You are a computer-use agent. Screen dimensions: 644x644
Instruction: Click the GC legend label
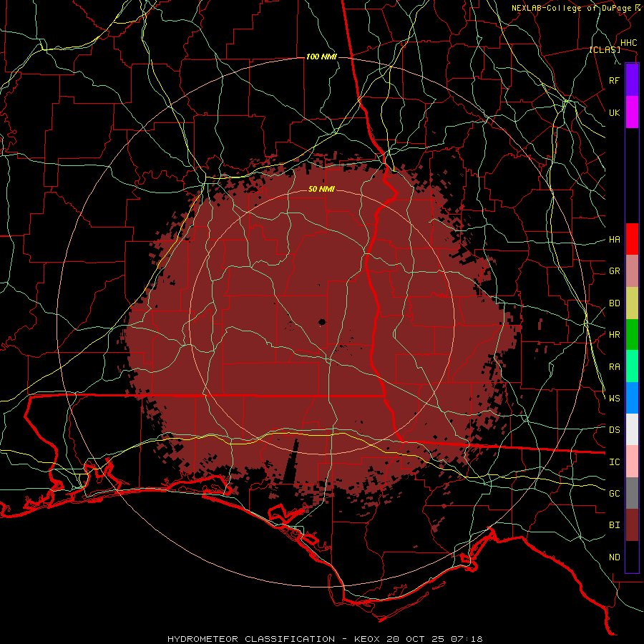click(x=615, y=494)
